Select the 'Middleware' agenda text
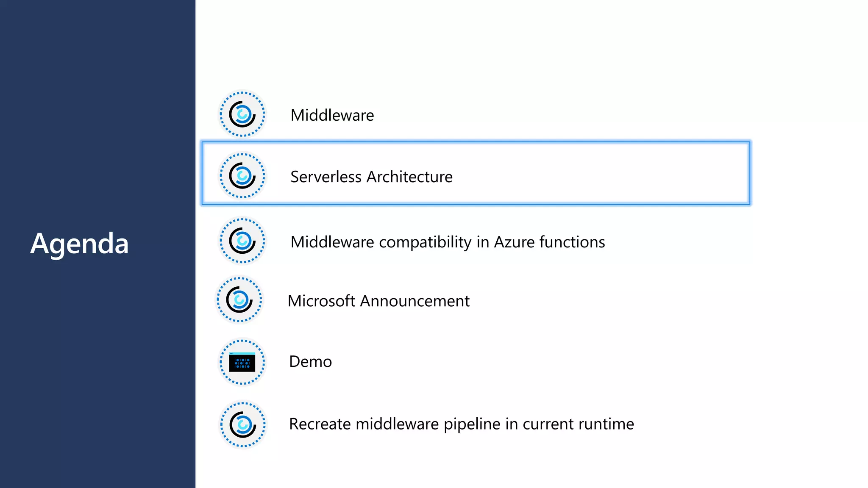This screenshot has width=868, height=488. pyautogui.click(x=332, y=115)
